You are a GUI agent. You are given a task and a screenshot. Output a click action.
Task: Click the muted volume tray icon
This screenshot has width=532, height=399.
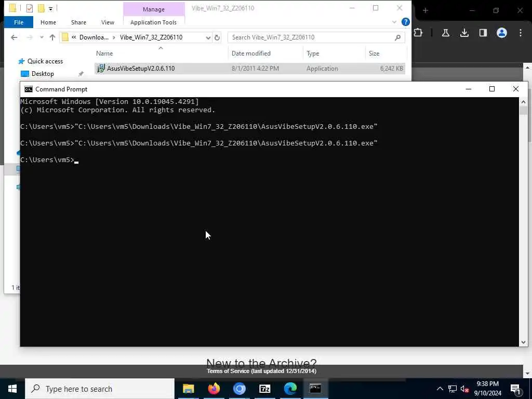(x=464, y=389)
